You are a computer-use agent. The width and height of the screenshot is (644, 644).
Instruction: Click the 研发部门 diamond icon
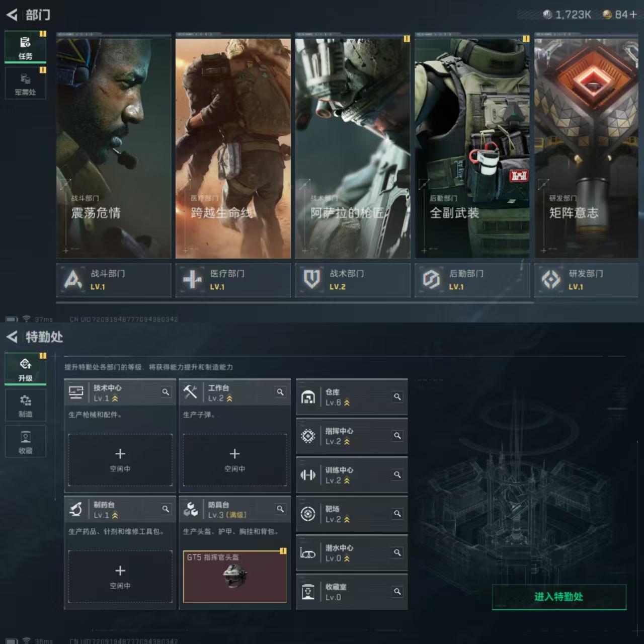click(551, 279)
